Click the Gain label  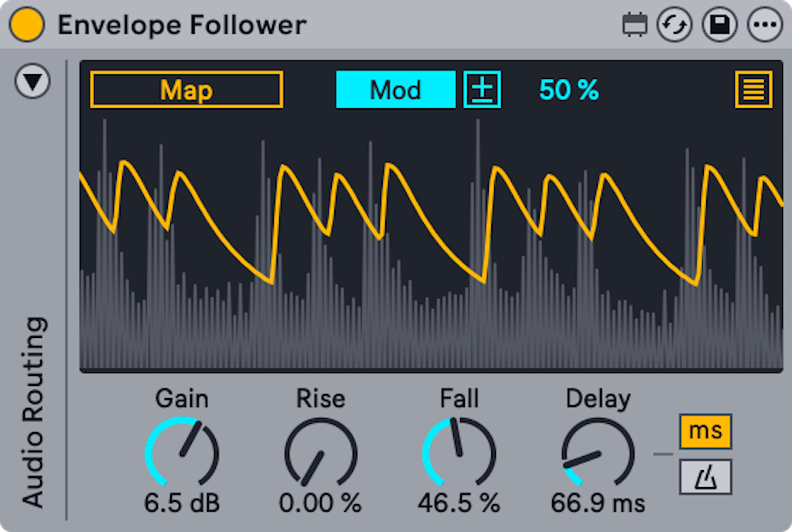182,398
